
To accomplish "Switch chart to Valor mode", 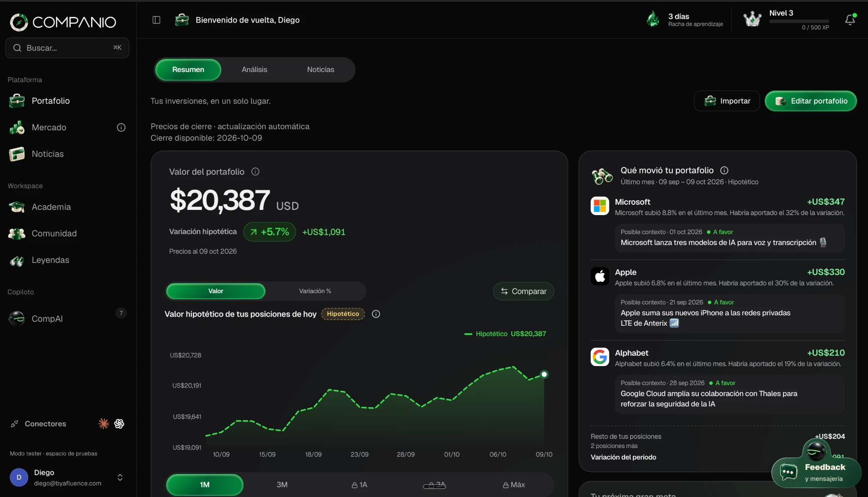I will point(216,291).
